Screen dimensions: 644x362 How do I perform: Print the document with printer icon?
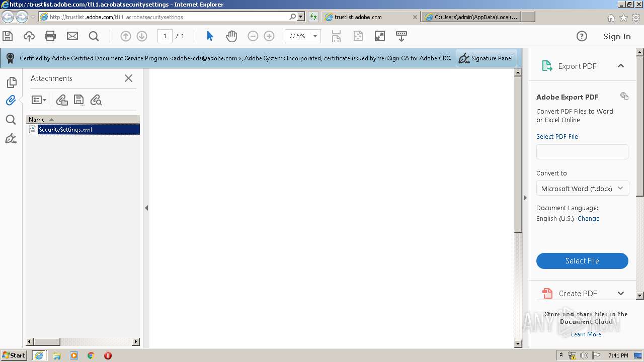(x=50, y=36)
